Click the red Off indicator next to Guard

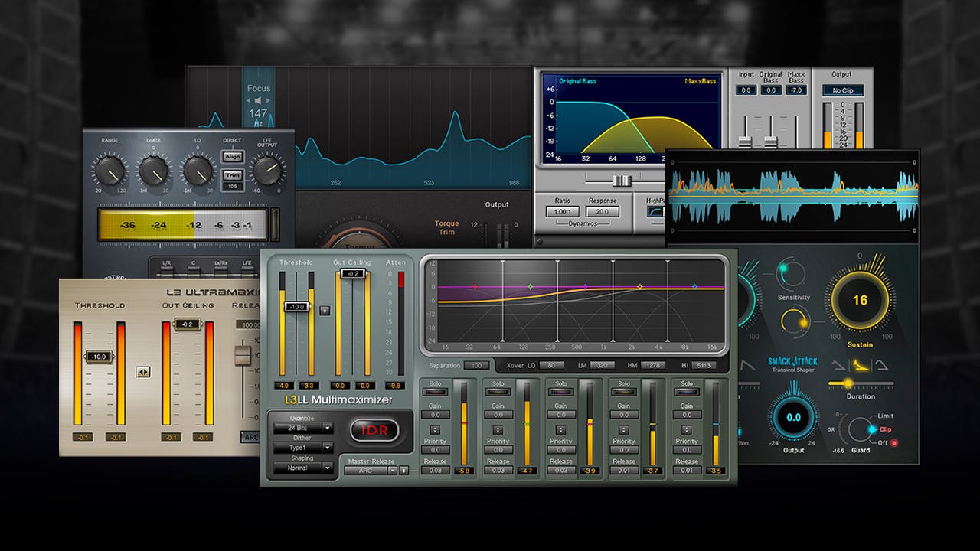pyautogui.click(x=894, y=442)
